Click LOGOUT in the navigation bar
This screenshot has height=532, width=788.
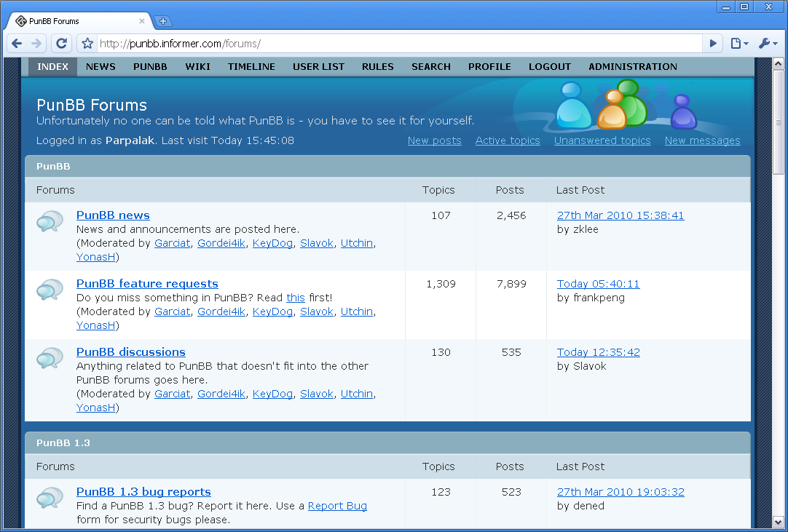(x=550, y=67)
